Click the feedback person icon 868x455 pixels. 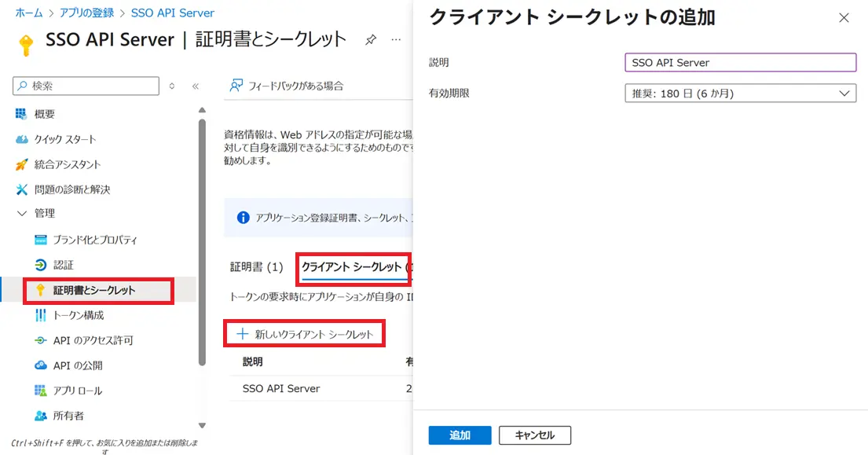[x=236, y=85]
